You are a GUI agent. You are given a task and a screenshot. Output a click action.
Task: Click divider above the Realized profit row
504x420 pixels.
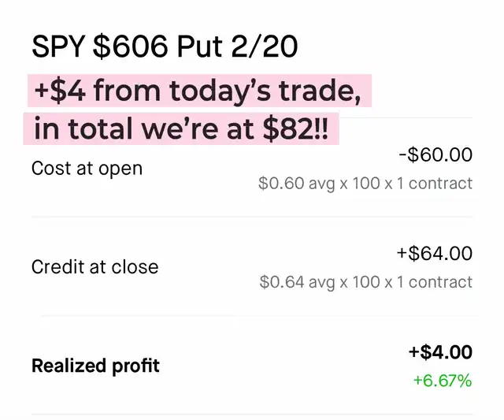(252, 316)
